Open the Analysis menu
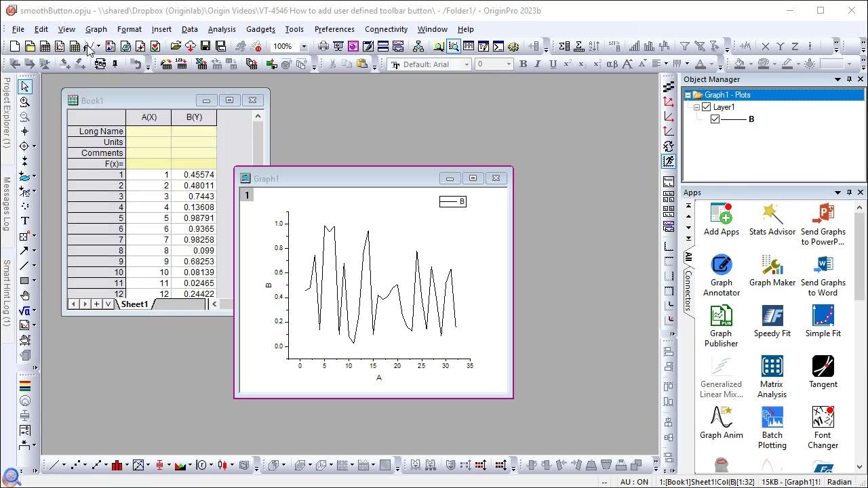Image resolution: width=868 pixels, height=488 pixels. pos(222,29)
